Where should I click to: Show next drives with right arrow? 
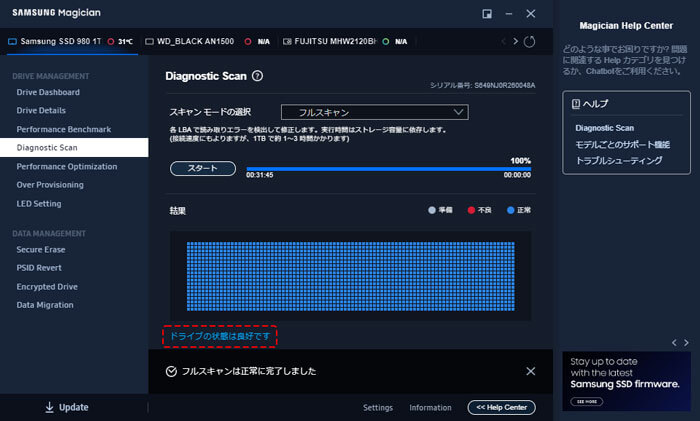coord(515,41)
